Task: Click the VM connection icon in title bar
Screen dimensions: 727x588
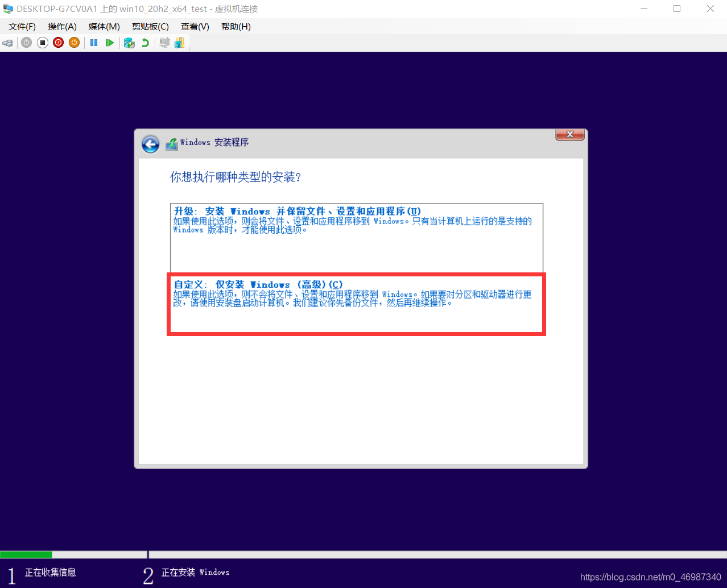Action: 8,9
